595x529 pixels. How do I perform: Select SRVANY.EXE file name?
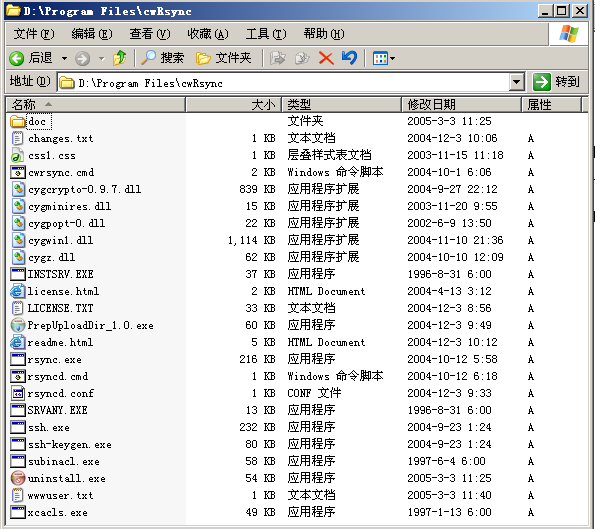[58, 410]
